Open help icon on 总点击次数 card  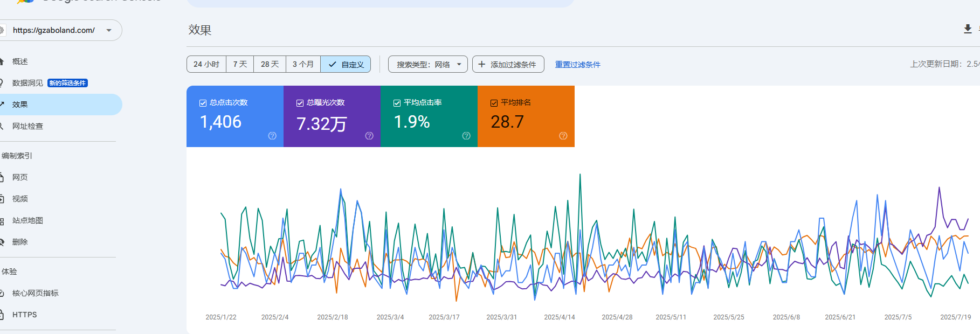click(272, 136)
